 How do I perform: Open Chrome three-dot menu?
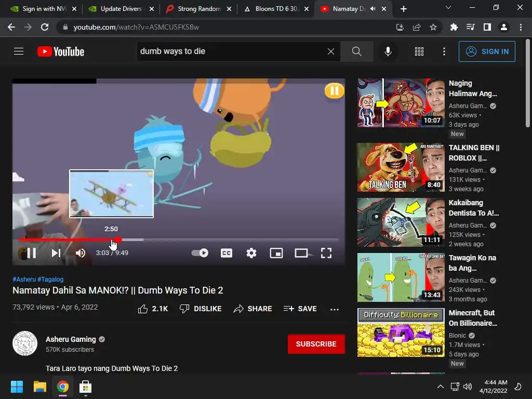pos(521,27)
